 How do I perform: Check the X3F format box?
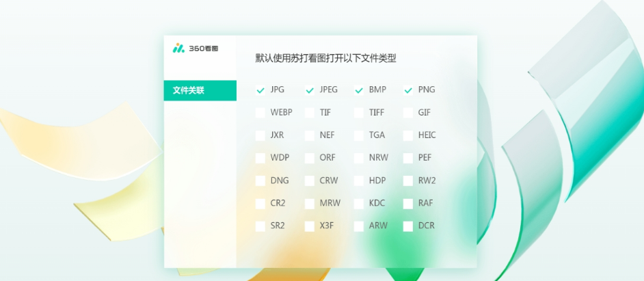(310, 226)
